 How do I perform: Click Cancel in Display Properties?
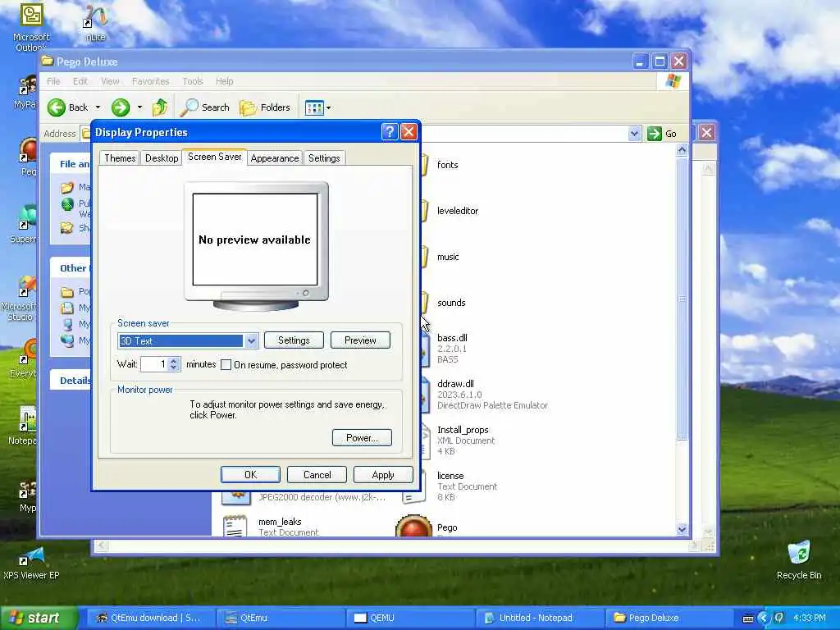[x=317, y=475]
